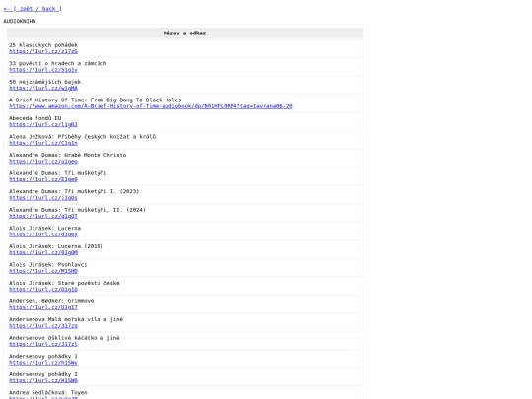
Task: Click the title '50 nejznámějších bajek'
Action: pos(44,82)
